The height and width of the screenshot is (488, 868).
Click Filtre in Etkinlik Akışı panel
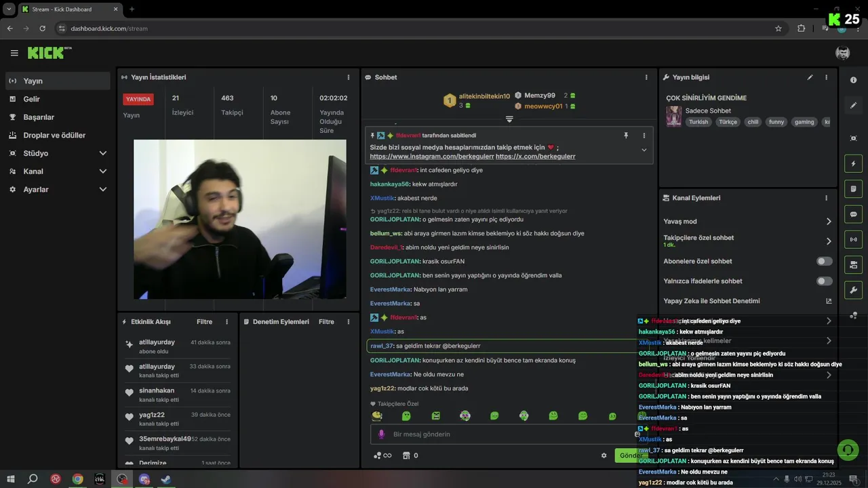[x=204, y=322]
